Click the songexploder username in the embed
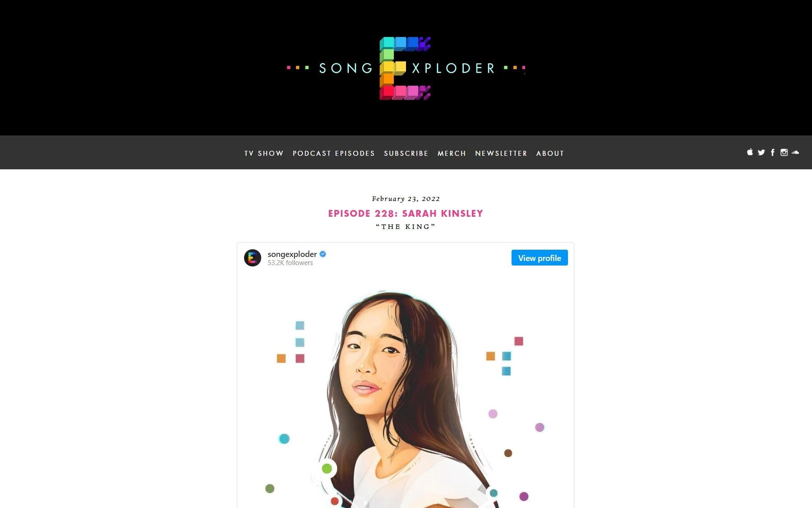The image size is (812, 508). (292, 254)
